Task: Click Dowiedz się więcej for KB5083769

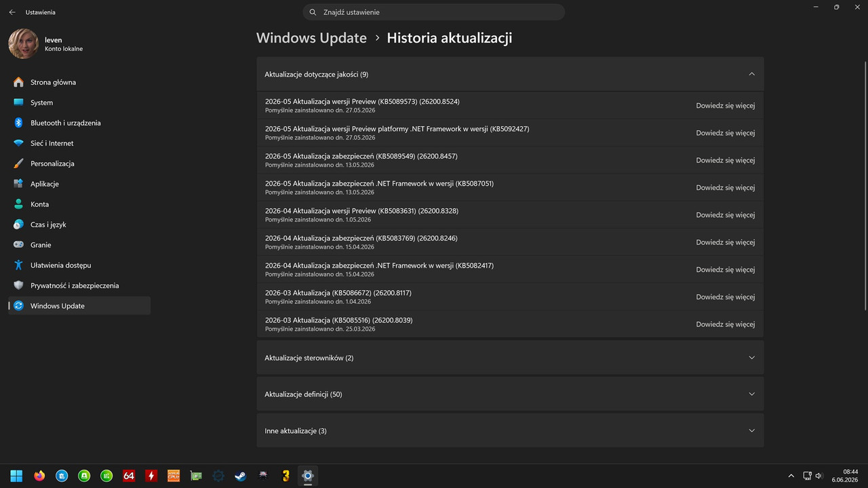Action: pyautogui.click(x=725, y=242)
